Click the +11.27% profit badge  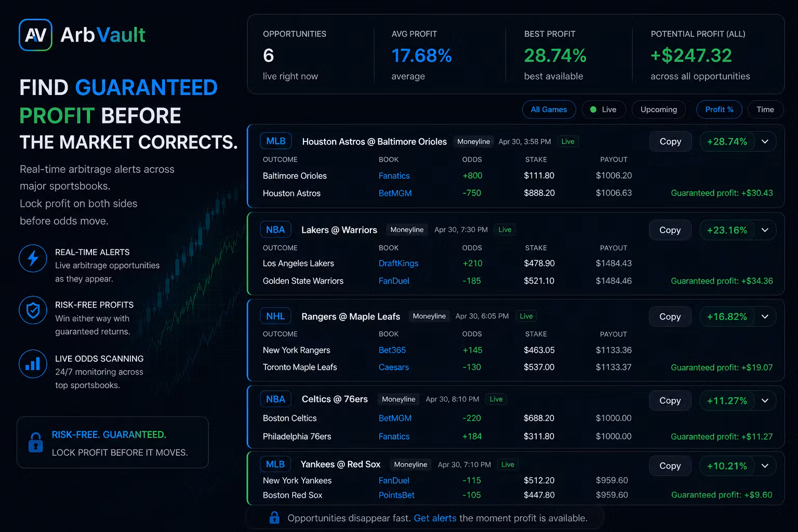click(x=727, y=401)
